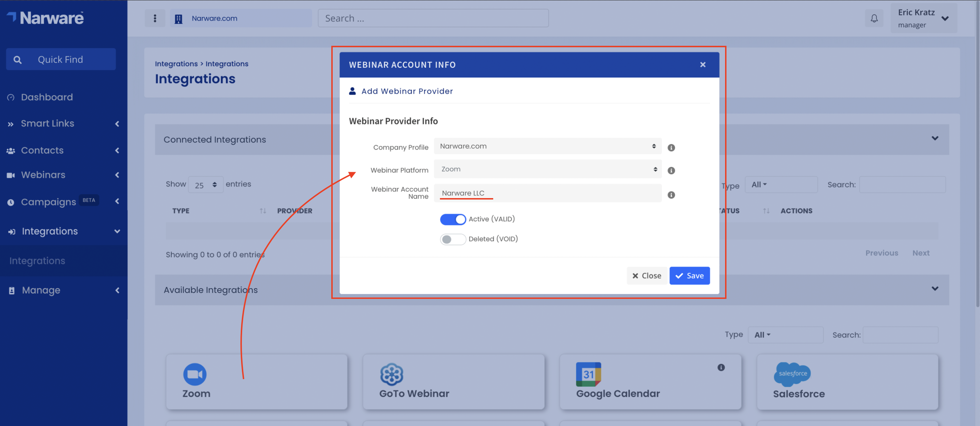Select the Salesforce integration card
Image resolution: width=980 pixels, height=426 pixels.
tap(848, 382)
